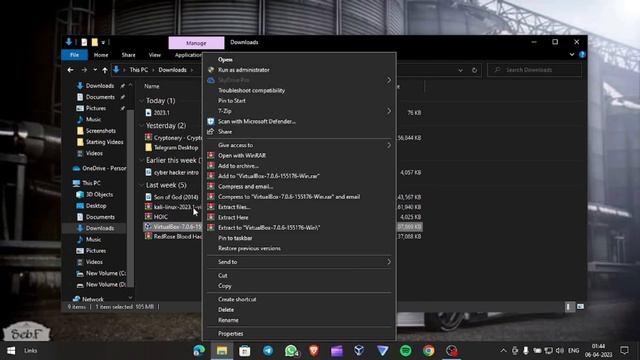
Task: Switch to large icons view
Action: click(580, 307)
